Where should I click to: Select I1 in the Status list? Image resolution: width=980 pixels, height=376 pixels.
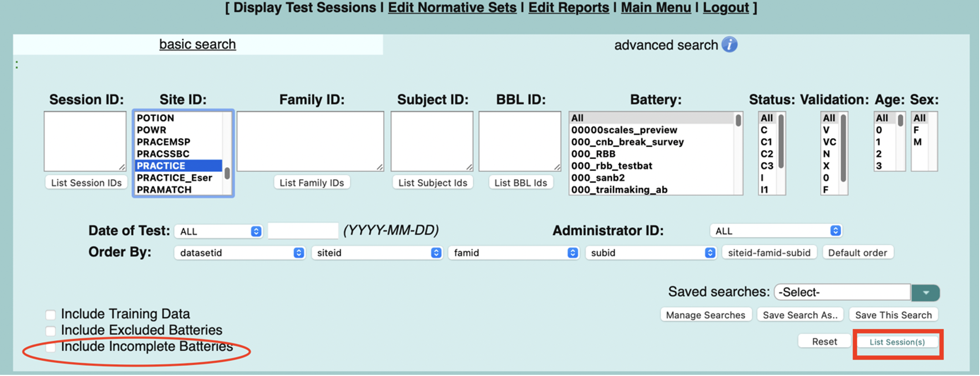coord(768,190)
